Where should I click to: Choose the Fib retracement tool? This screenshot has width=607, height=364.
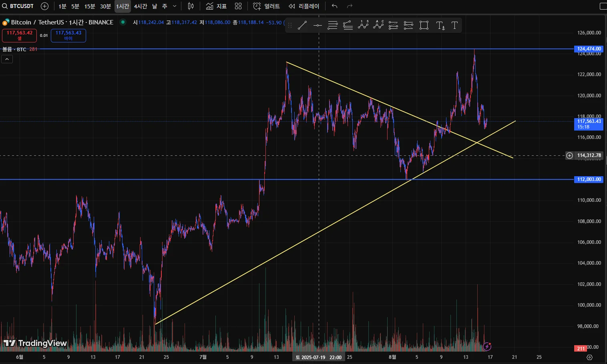pos(333,26)
